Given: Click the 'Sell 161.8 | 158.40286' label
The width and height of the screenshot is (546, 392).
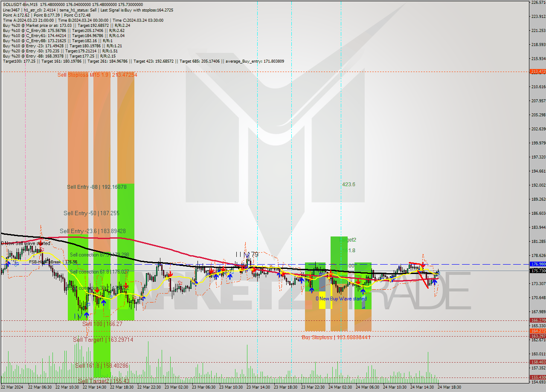Looking at the screenshot, I should [102, 366].
